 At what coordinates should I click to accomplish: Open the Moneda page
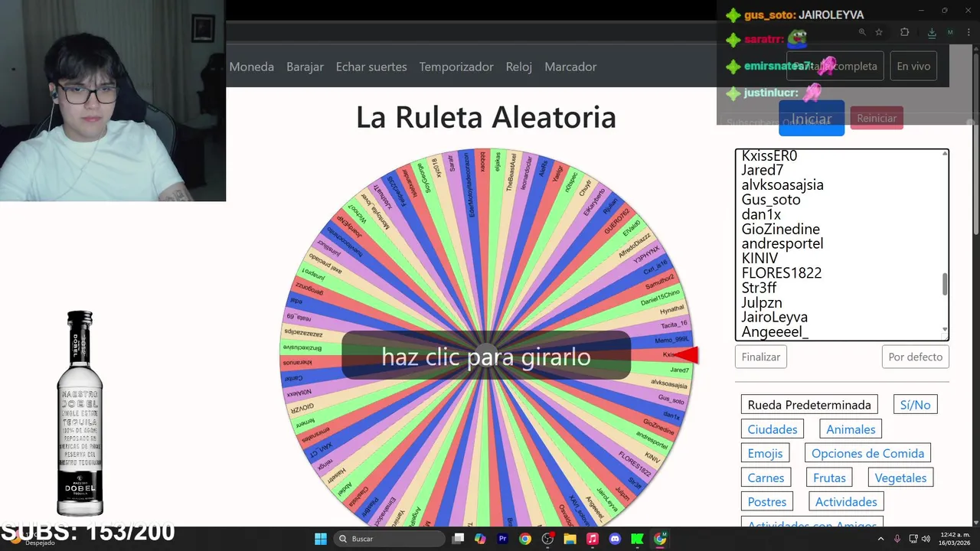pos(251,67)
